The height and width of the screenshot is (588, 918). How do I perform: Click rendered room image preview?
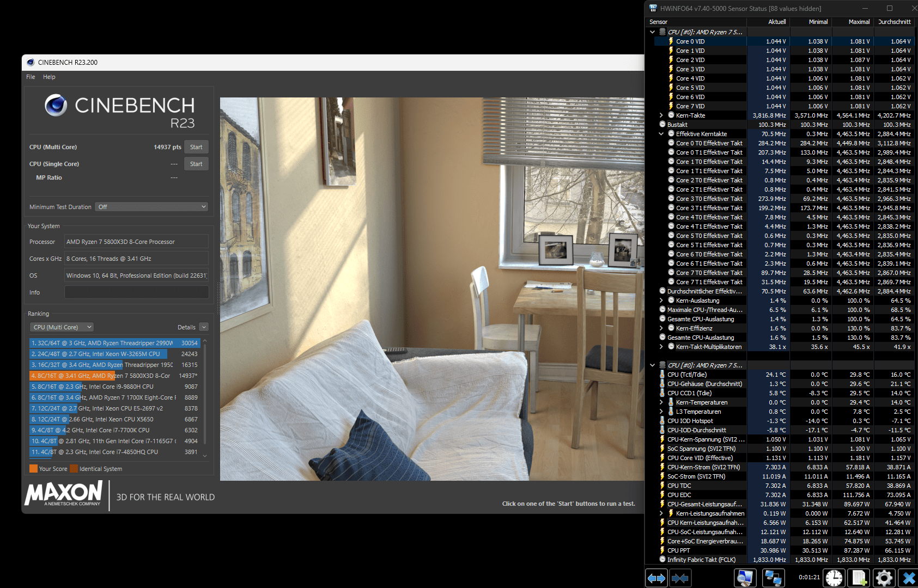point(432,289)
